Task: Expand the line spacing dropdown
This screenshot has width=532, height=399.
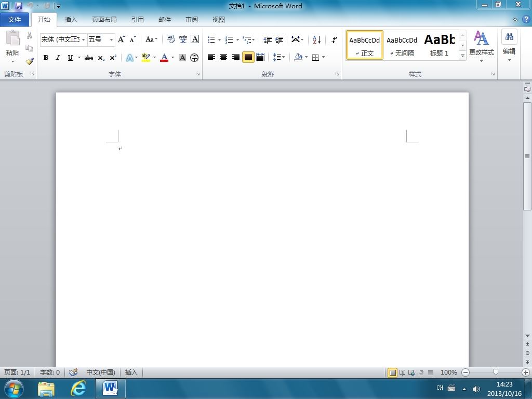Action: click(278, 57)
